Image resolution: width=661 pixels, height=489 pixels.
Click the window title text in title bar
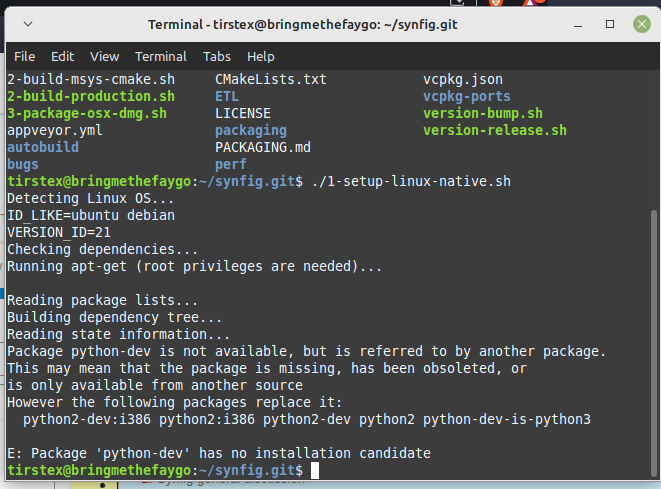pyautogui.click(x=329, y=23)
